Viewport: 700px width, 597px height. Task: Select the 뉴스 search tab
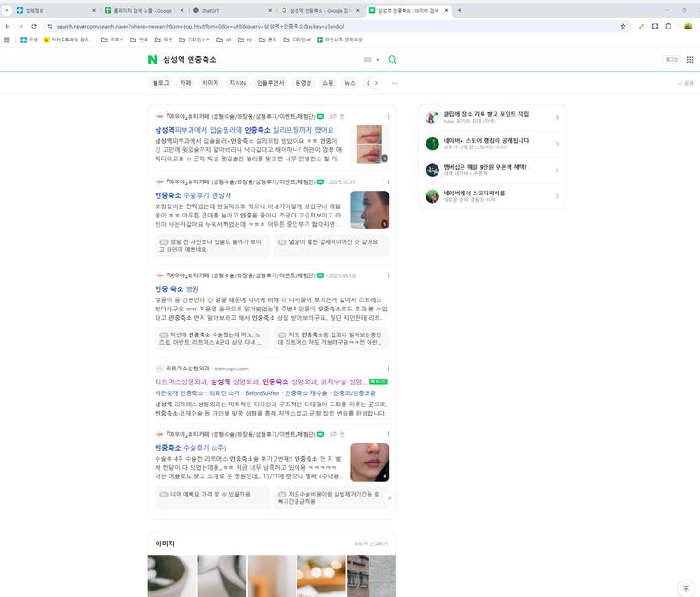[x=350, y=83]
